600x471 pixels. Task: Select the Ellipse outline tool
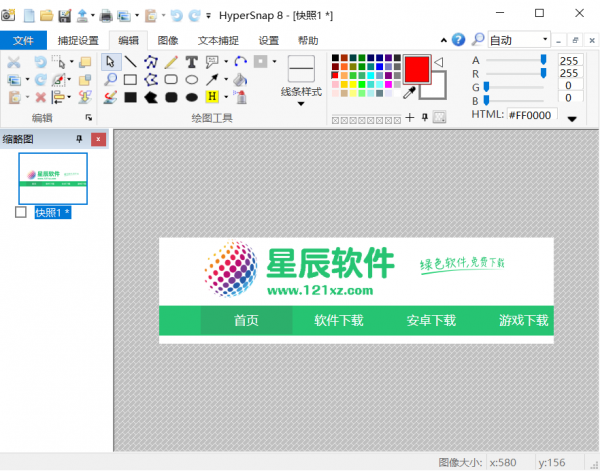(x=192, y=79)
